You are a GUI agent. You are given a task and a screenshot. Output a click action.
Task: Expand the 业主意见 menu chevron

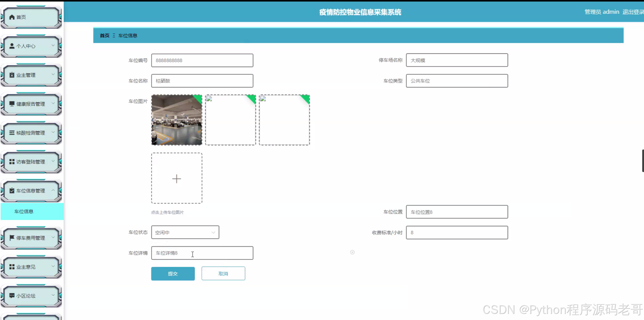tap(53, 266)
